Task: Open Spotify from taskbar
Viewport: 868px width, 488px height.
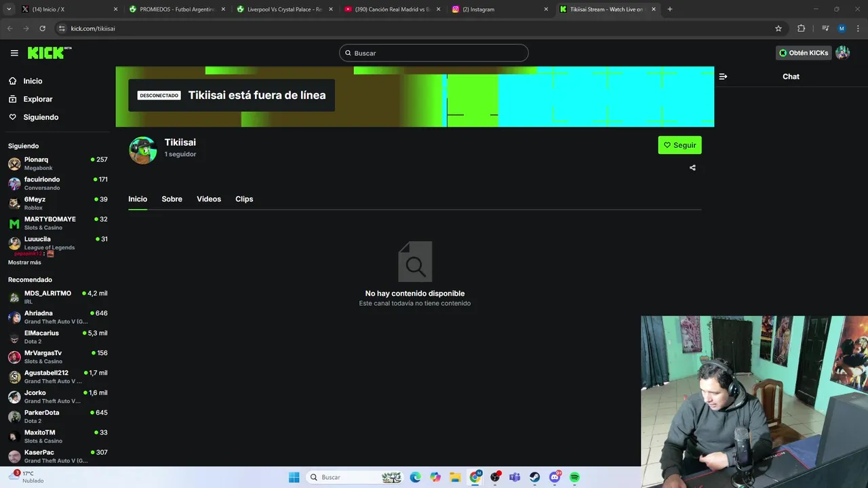Action: (x=574, y=477)
